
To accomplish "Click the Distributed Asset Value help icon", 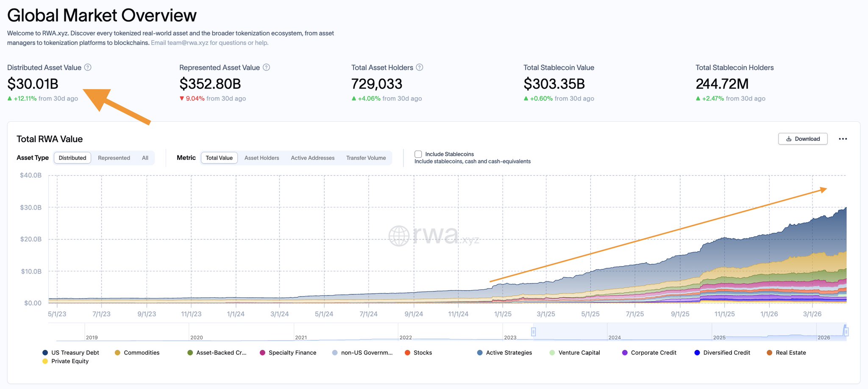I will pyautogui.click(x=88, y=67).
